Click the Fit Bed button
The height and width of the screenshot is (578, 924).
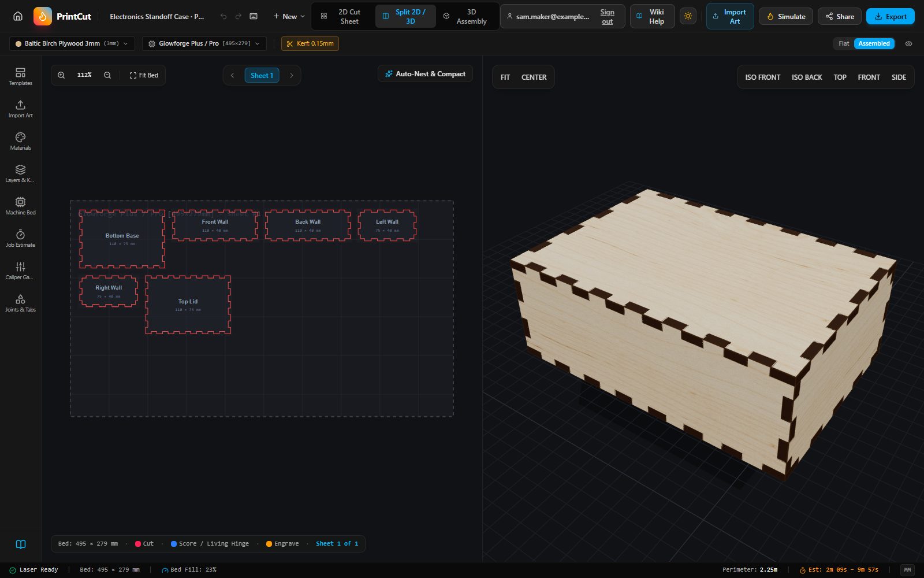pyautogui.click(x=144, y=75)
